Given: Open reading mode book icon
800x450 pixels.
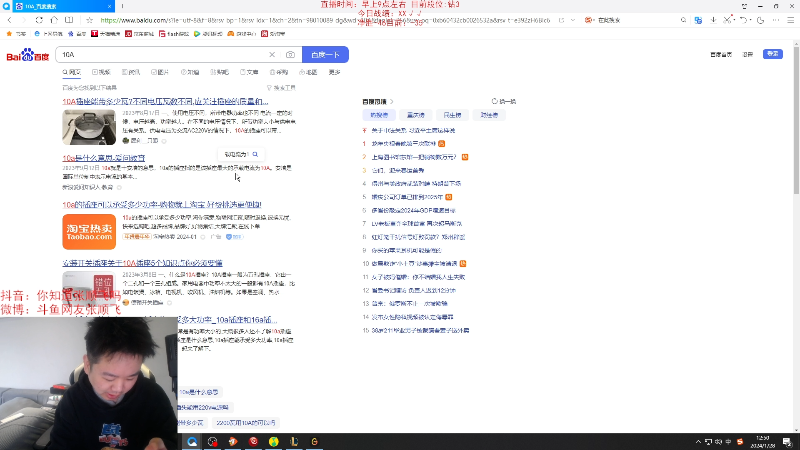Looking at the screenshot, I should (69, 20).
